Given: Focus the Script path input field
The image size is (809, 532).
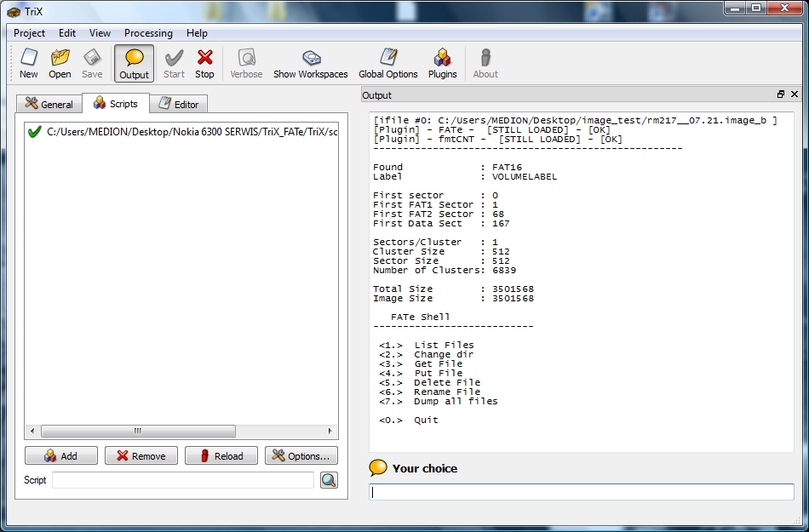Looking at the screenshot, I should 182,480.
